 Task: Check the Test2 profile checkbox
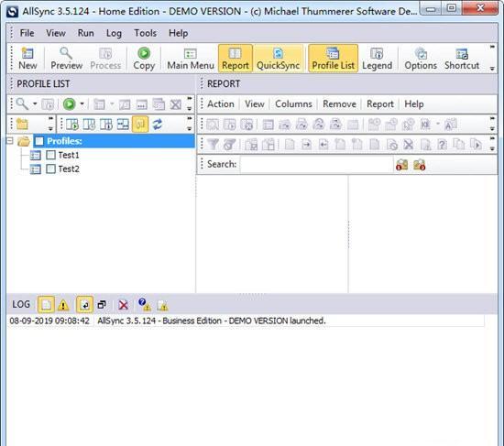[50, 169]
